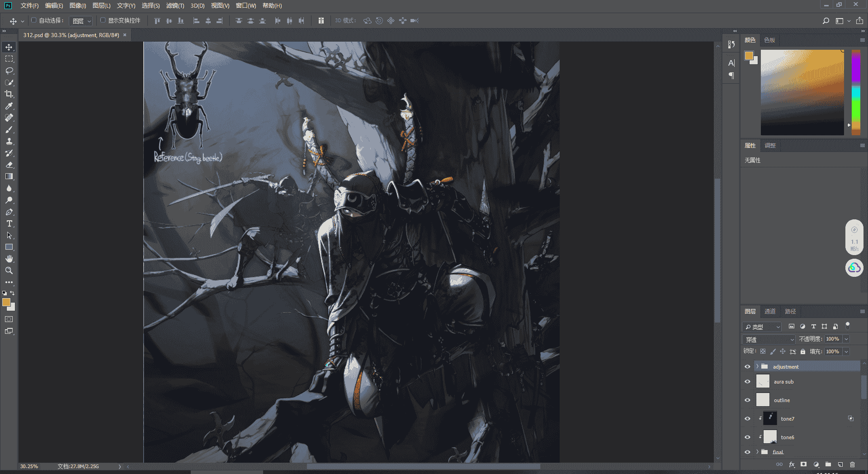Open layer styles fx menu
This screenshot has width=868, height=474.
(x=792, y=465)
